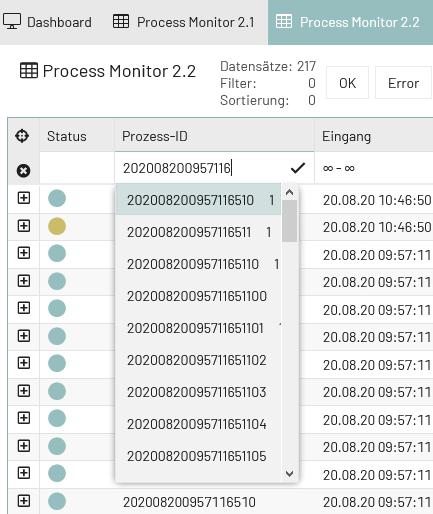433x514 pixels.
Task: Select the Process Monitor 2.2 tab
Action: pyautogui.click(x=350, y=22)
